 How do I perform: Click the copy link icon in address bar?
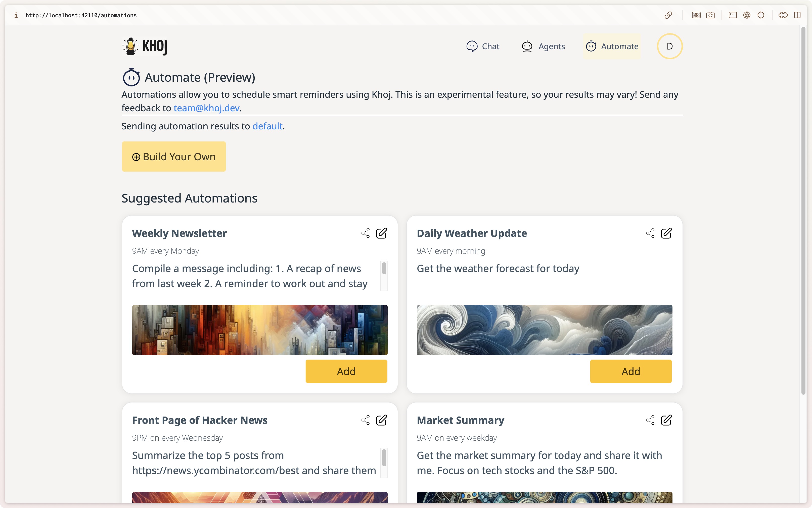coord(668,15)
